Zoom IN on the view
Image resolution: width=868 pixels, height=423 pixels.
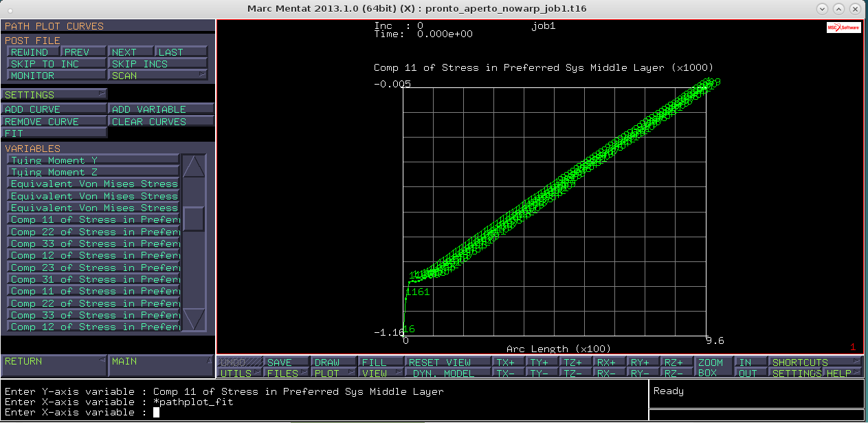point(750,362)
